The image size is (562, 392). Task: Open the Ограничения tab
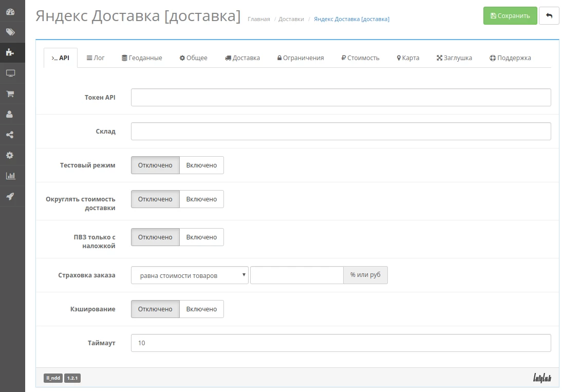(x=301, y=58)
